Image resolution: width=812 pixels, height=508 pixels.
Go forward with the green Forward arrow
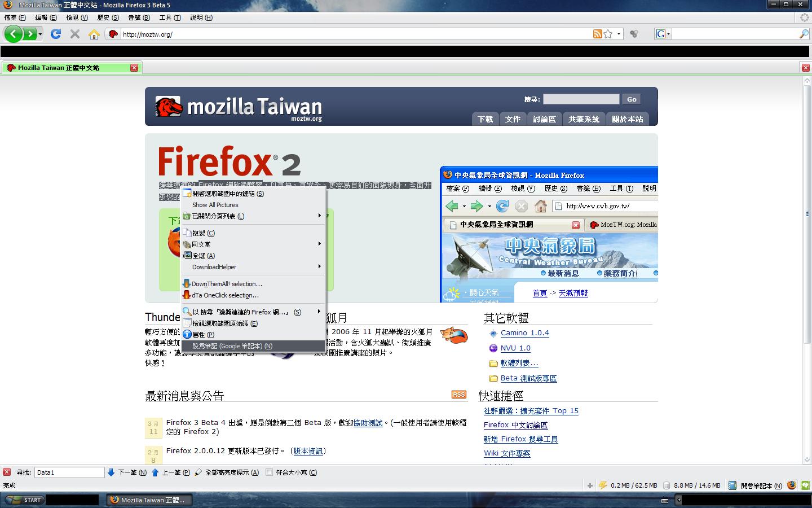(30, 34)
